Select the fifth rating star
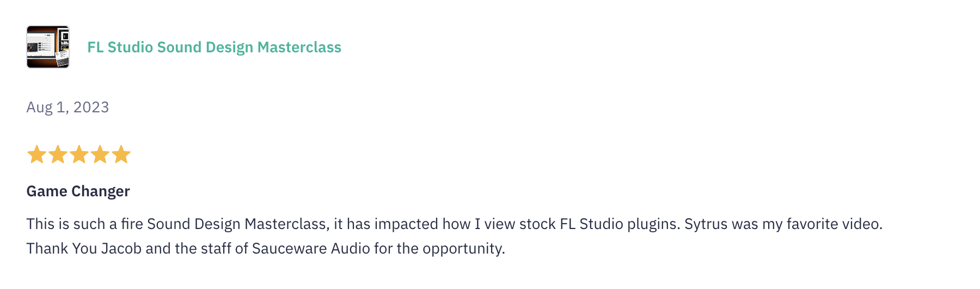The image size is (980, 289). (x=121, y=154)
